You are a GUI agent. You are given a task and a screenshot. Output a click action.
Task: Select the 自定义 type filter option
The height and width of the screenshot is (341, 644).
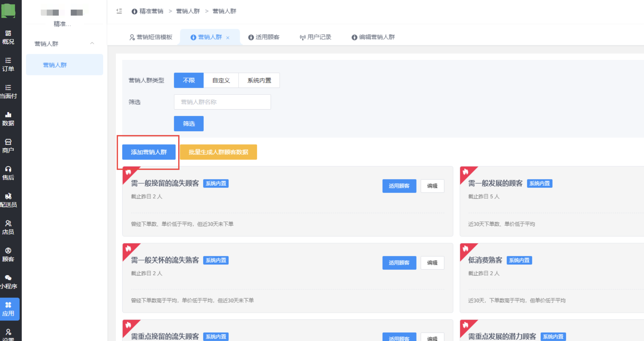click(221, 80)
